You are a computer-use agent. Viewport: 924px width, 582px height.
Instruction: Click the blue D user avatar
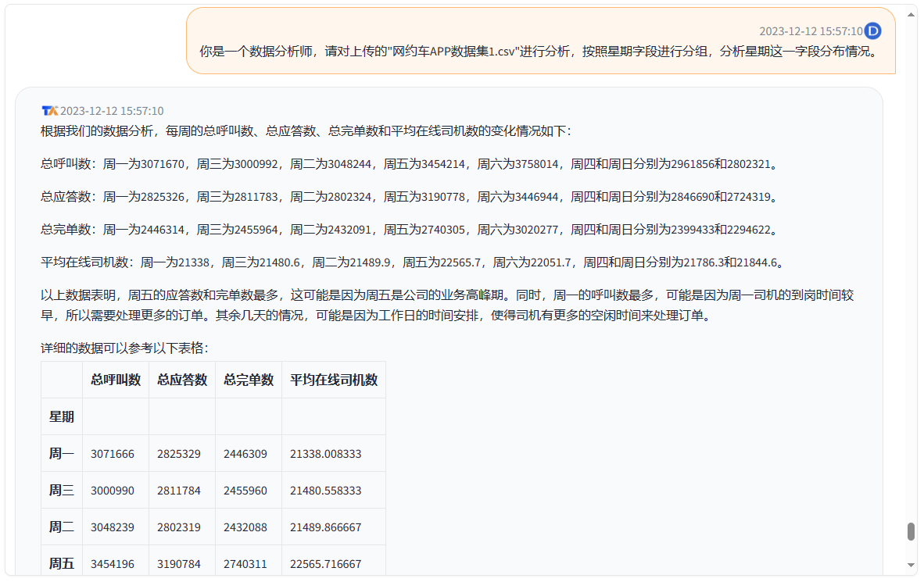872,30
